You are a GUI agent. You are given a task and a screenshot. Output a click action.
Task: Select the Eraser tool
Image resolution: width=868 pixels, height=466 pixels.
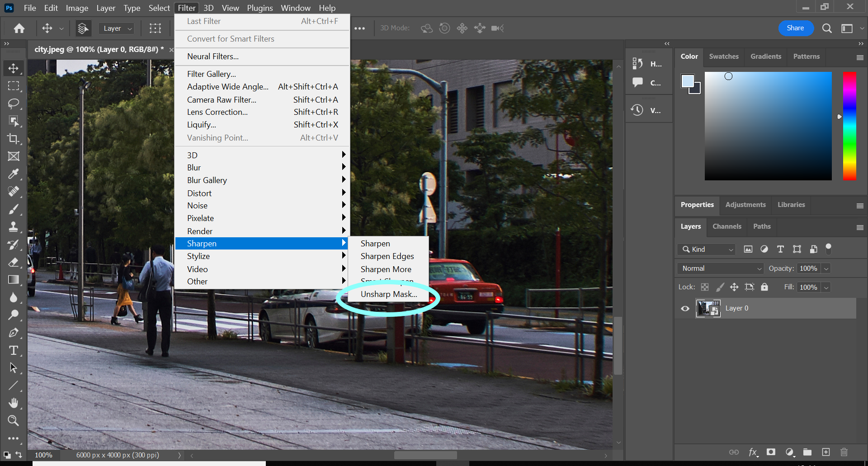coord(14,262)
